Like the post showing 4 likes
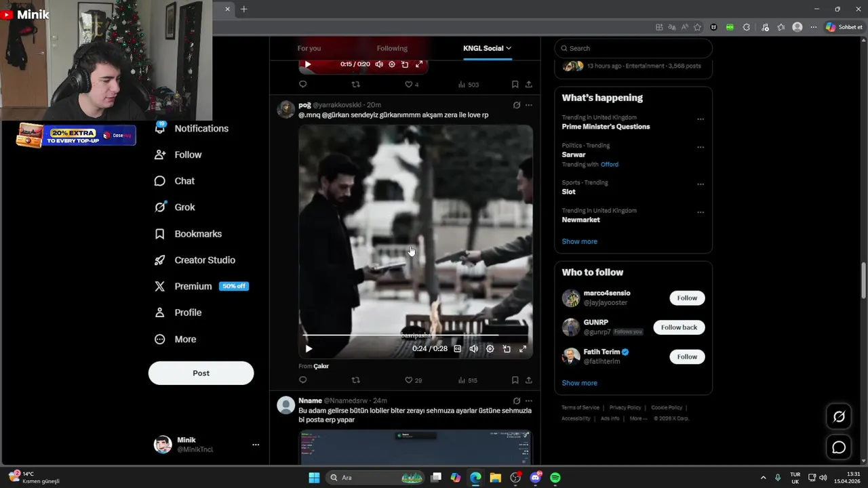 [412, 85]
